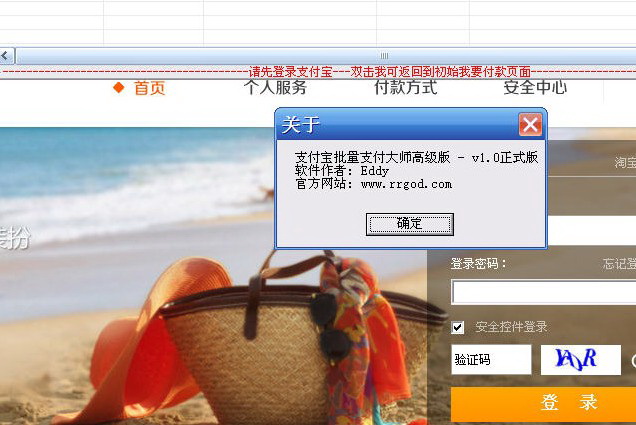Open the 付款方式 navigation tab
Screen dimensions: 636x425
tap(406, 87)
